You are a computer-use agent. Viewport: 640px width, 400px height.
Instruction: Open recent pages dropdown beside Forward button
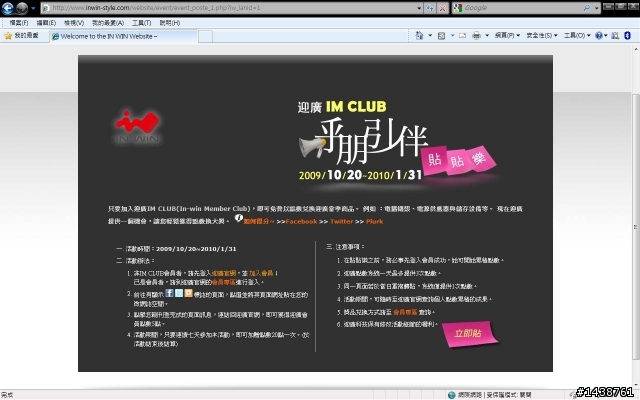pyautogui.click(x=33, y=8)
